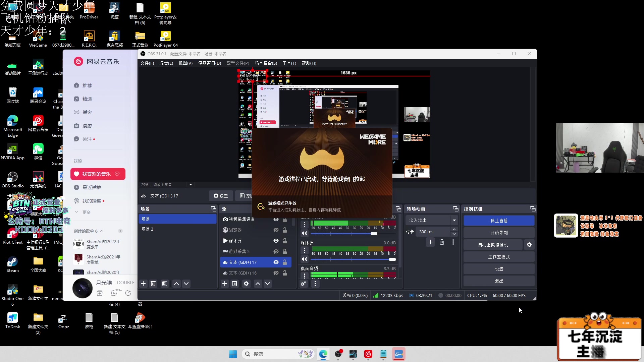Mute the 媒体源 audio speaker icon
The width and height of the screenshot is (644, 362).
click(304, 259)
